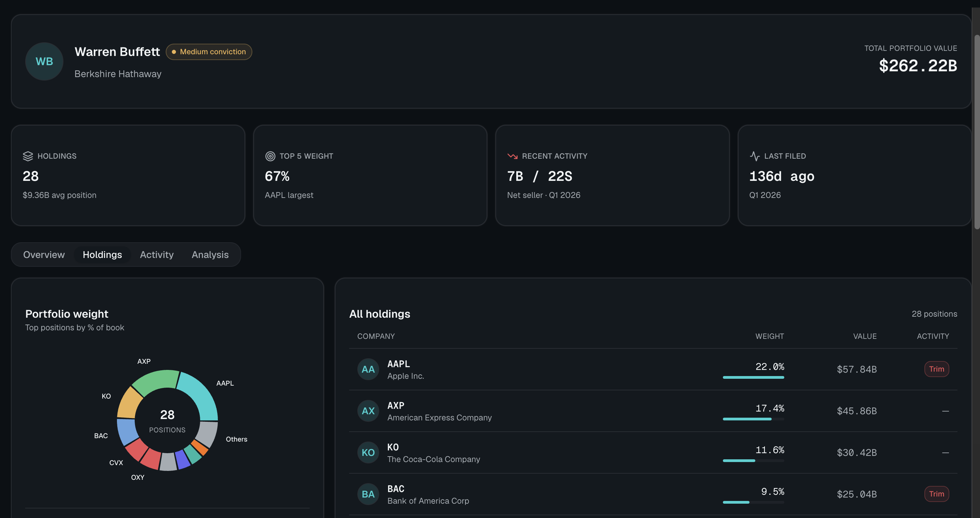980x518 pixels.
Task: Click the Top 5 Weight target icon
Action: pyautogui.click(x=270, y=156)
